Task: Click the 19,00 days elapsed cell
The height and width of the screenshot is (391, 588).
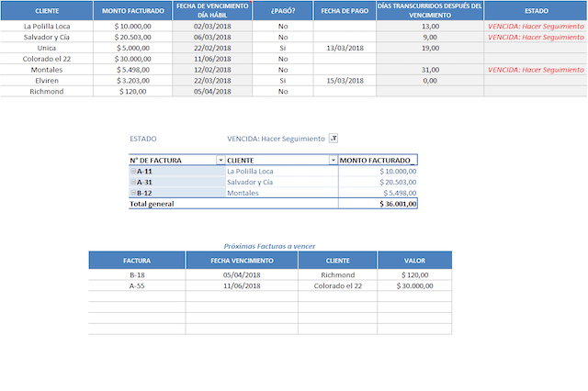Action: (x=430, y=48)
